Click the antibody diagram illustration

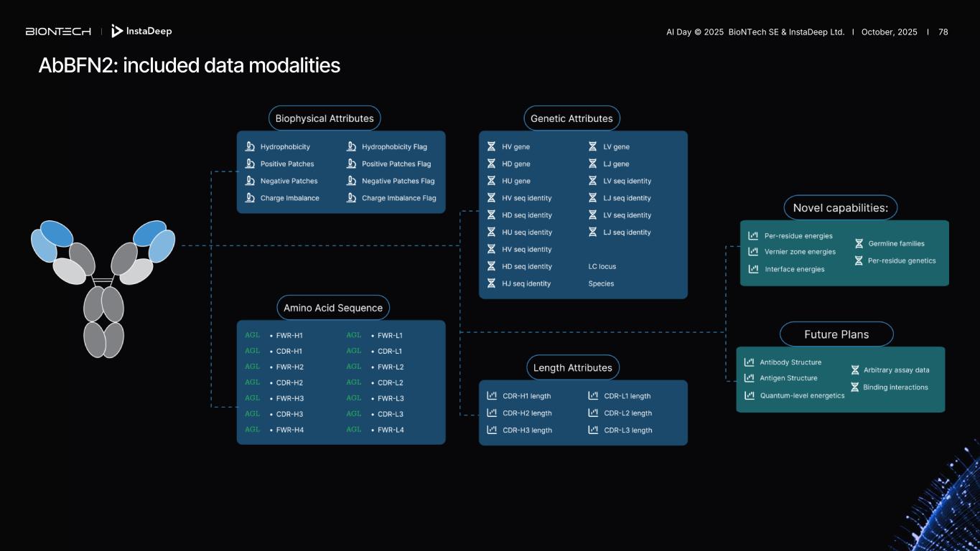click(103, 287)
